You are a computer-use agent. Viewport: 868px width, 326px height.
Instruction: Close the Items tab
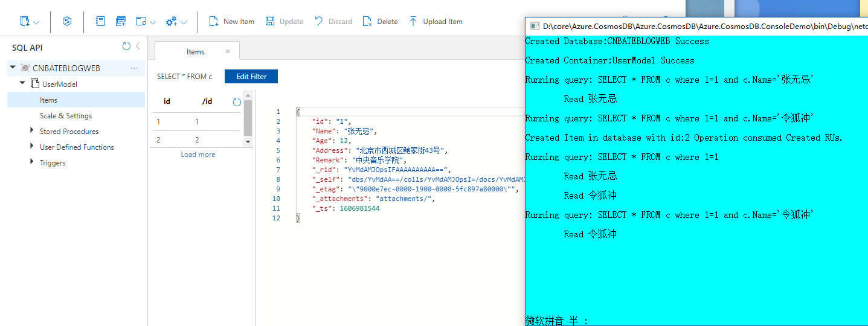pos(228,51)
